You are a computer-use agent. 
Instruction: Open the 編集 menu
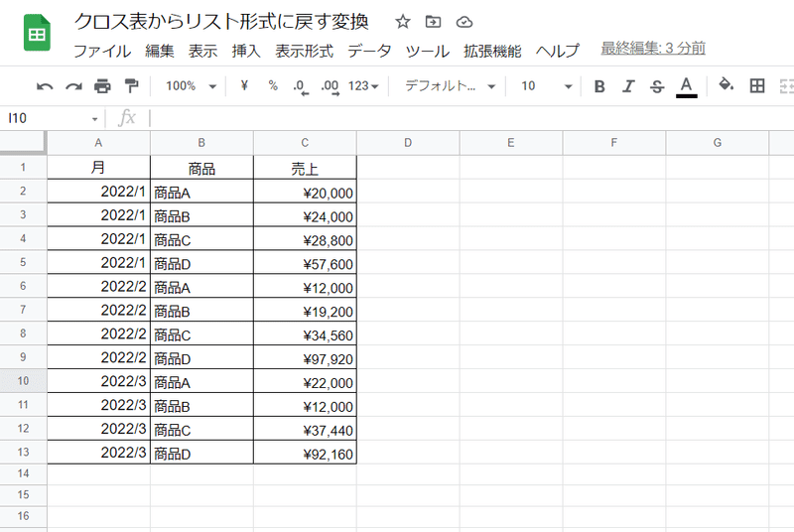[160, 52]
